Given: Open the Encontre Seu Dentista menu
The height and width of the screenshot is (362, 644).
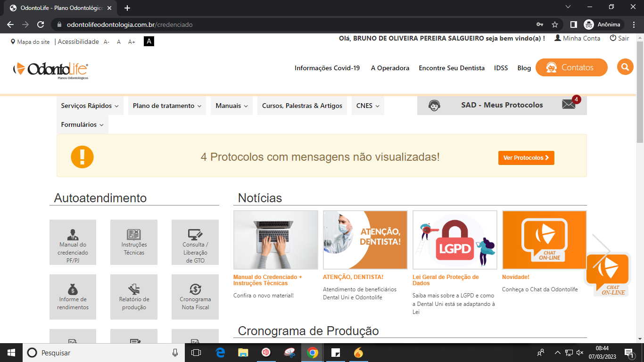Looking at the screenshot, I should click(x=451, y=68).
